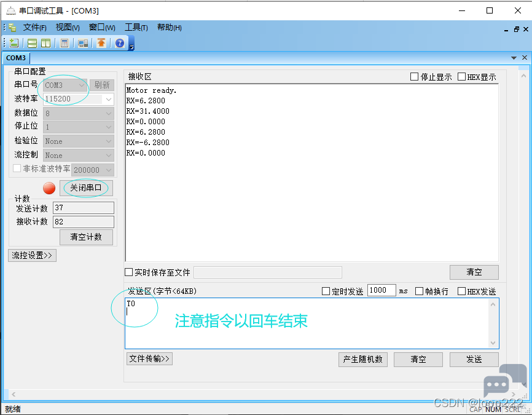Close the COM3 tab with the X
Viewport: 532px width, 415px height.
pyautogui.click(x=525, y=58)
